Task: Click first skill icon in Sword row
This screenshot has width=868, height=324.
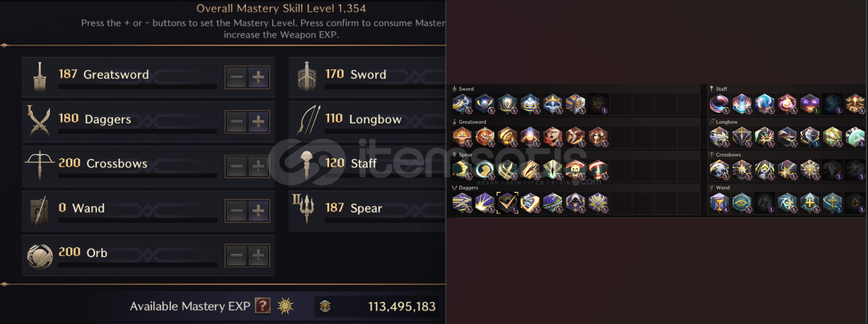Action: pos(462,104)
